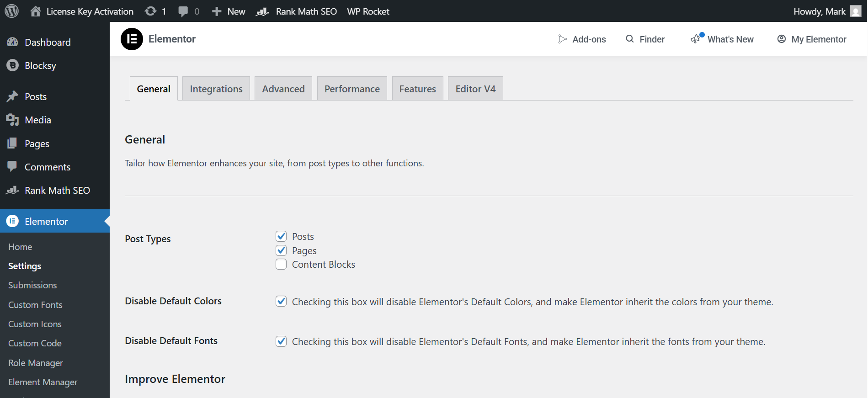
Task: Open Submissions in Elementor submenu
Action: (32, 285)
